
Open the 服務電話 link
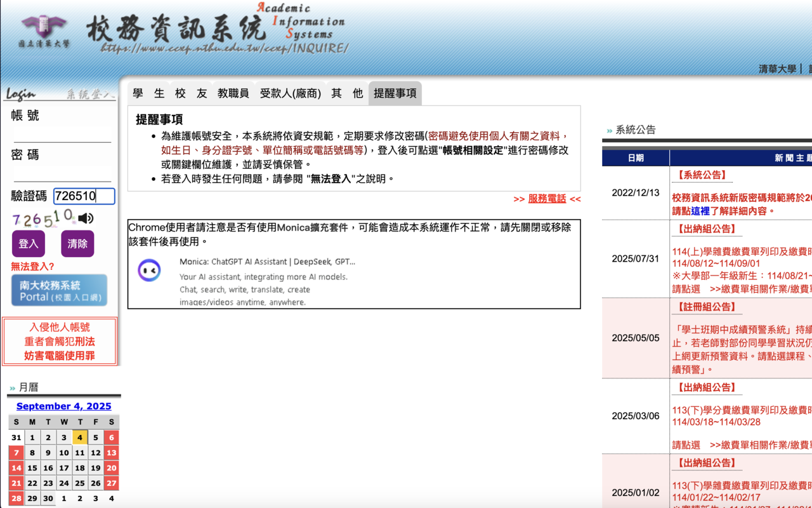tap(547, 199)
